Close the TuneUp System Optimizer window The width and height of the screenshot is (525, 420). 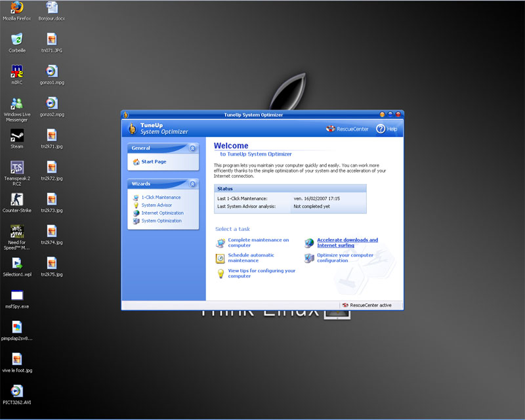click(x=398, y=115)
